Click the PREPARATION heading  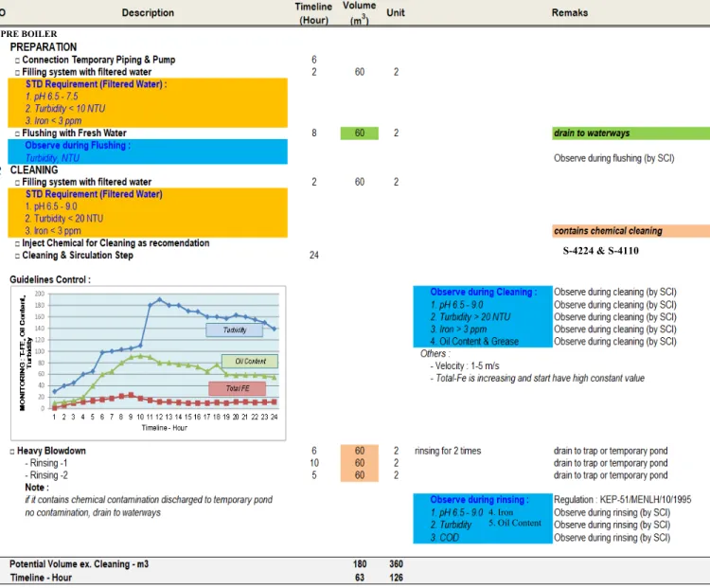point(44,47)
